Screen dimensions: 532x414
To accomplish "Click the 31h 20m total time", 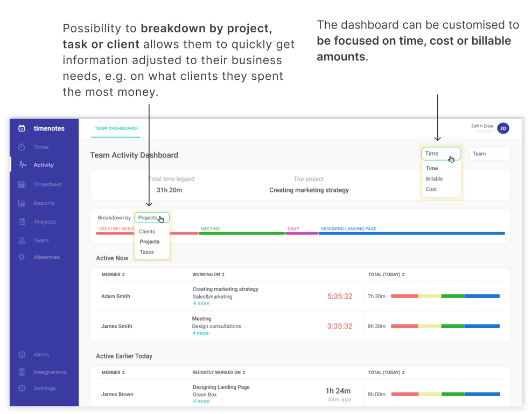I will tap(169, 190).
